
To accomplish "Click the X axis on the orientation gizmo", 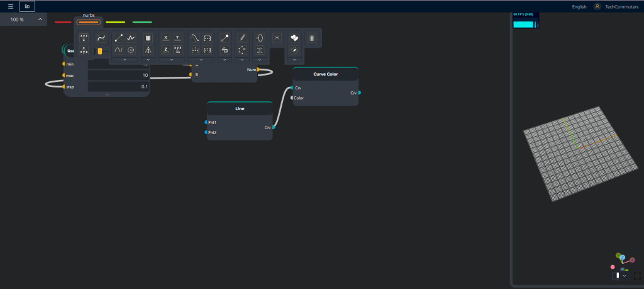I will pos(633,260).
